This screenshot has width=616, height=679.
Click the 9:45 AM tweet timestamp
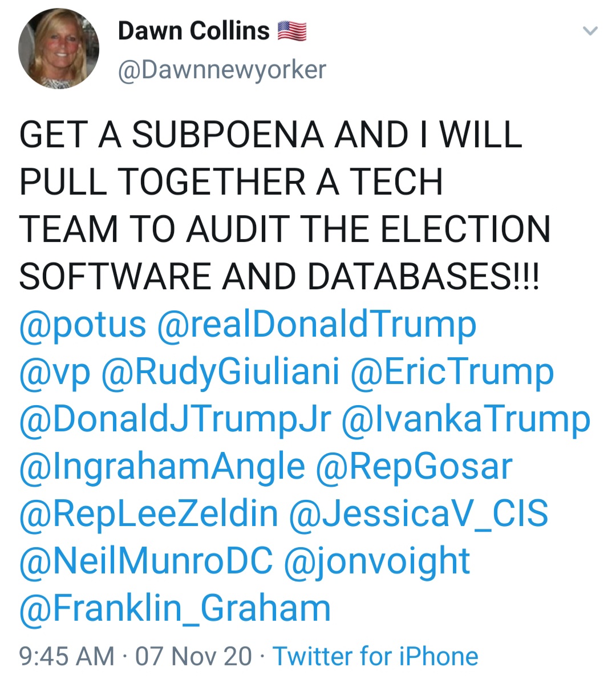tap(67, 656)
